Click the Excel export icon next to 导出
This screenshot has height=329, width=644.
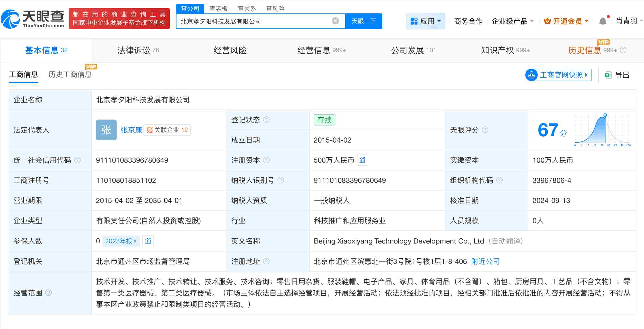(608, 75)
